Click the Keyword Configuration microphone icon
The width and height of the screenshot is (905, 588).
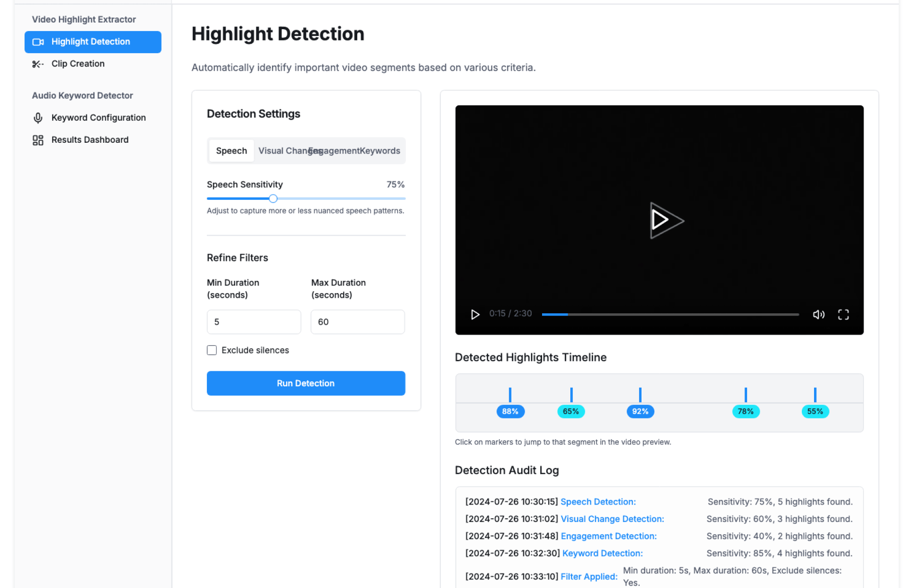point(38,118)
